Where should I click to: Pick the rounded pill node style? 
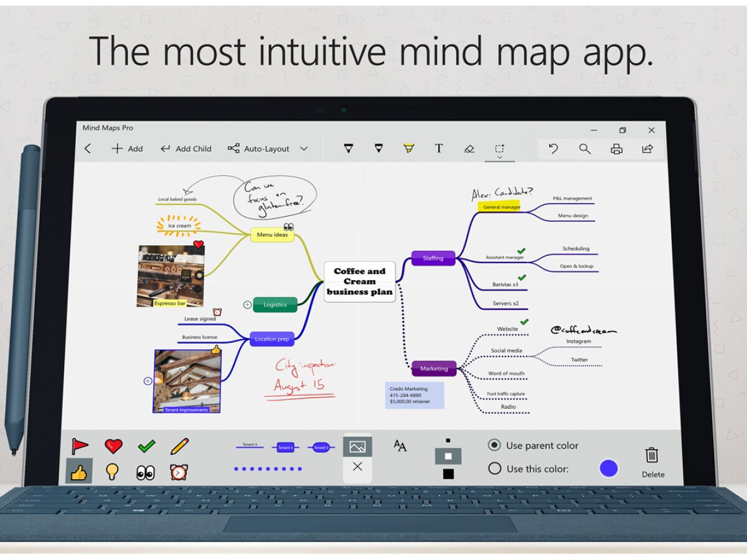[x=321, y=447]
